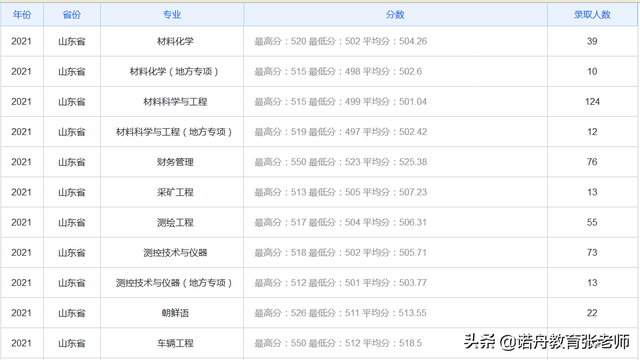Click 山东省 cell in 测绘工程 row

click(72, 222)
